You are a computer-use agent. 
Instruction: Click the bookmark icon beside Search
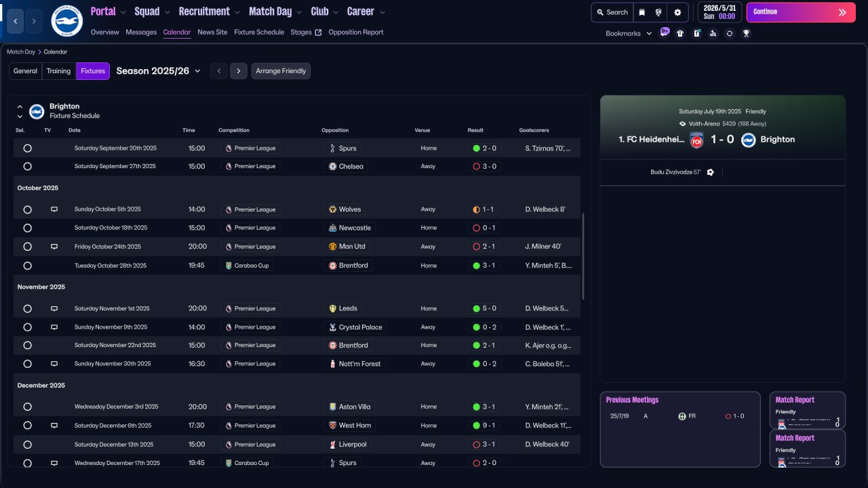point(642,12)
